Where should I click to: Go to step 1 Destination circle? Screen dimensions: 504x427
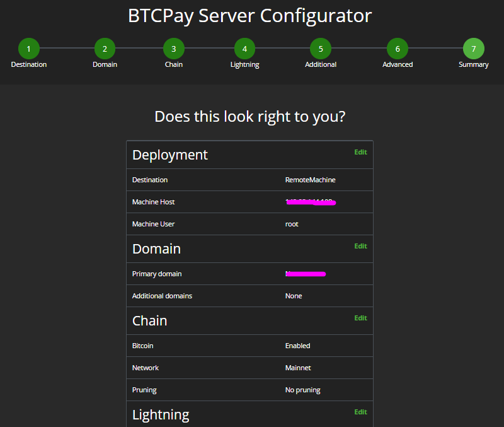coord(28,49)
